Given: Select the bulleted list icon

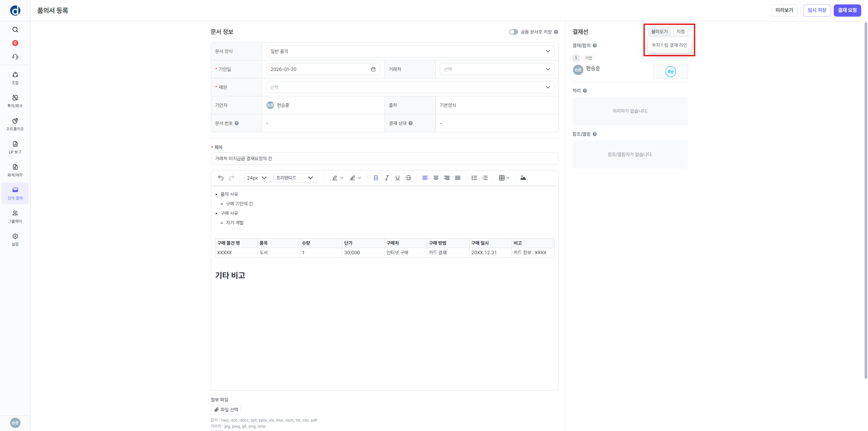Looking at the screenshot, I should click(x=474, y=178).
